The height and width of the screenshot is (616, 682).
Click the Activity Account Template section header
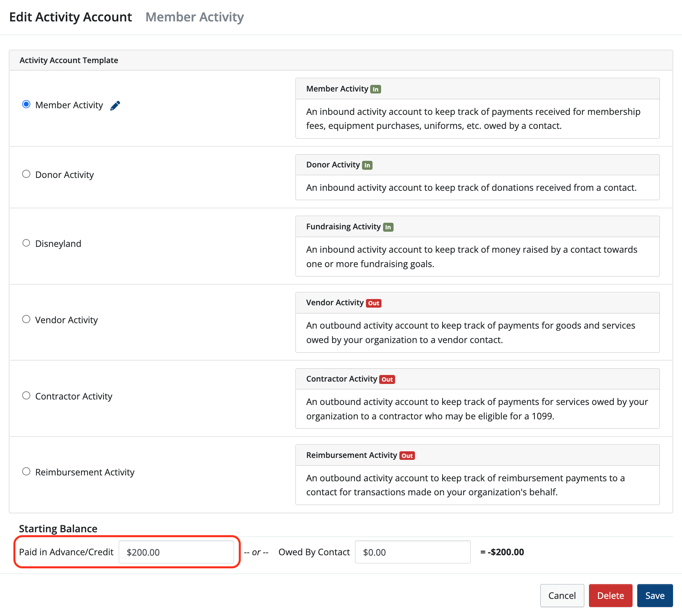click(69, 60)
